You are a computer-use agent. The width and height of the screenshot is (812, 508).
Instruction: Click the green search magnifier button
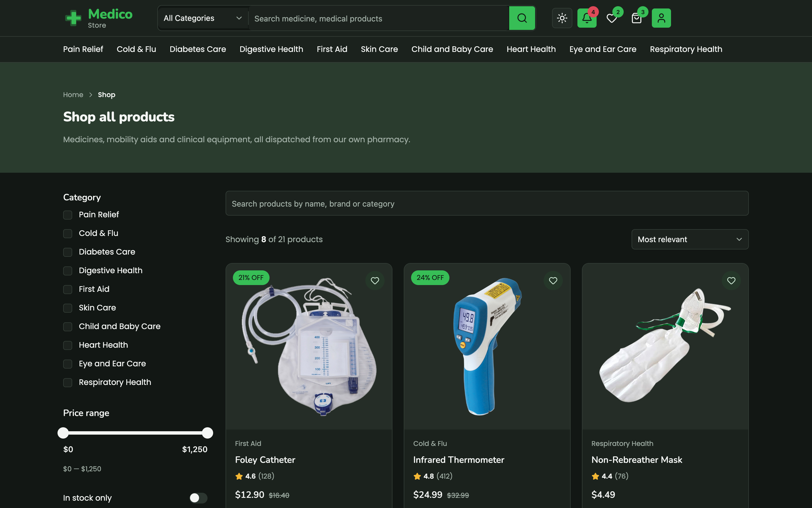pos(522,18)
